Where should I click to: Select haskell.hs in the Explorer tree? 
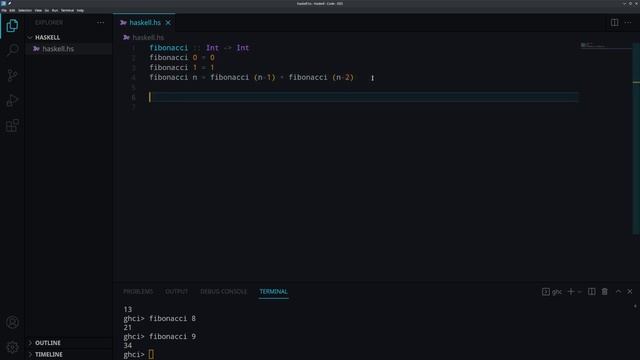[69, 49]
